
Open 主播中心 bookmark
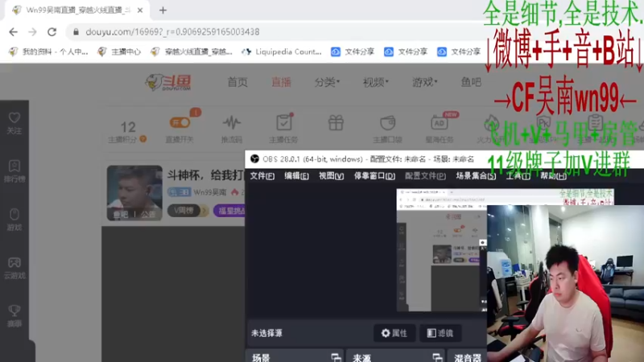(119, 51)
